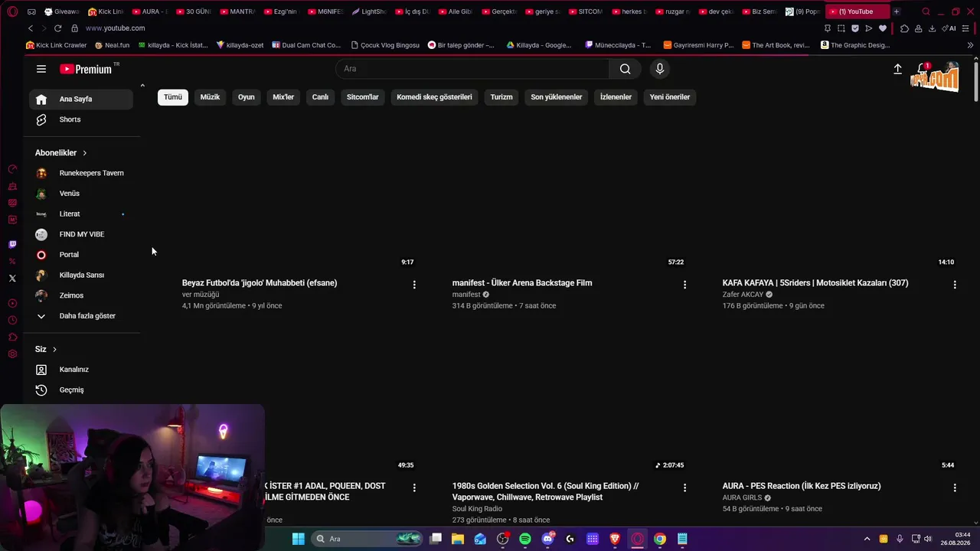Open Opera sidebar settings gear
980x551 pixels.
click(12, 354)
